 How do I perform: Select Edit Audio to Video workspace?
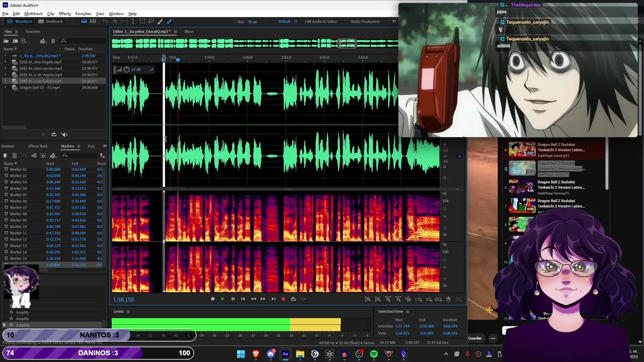click(x=320, y=22)
